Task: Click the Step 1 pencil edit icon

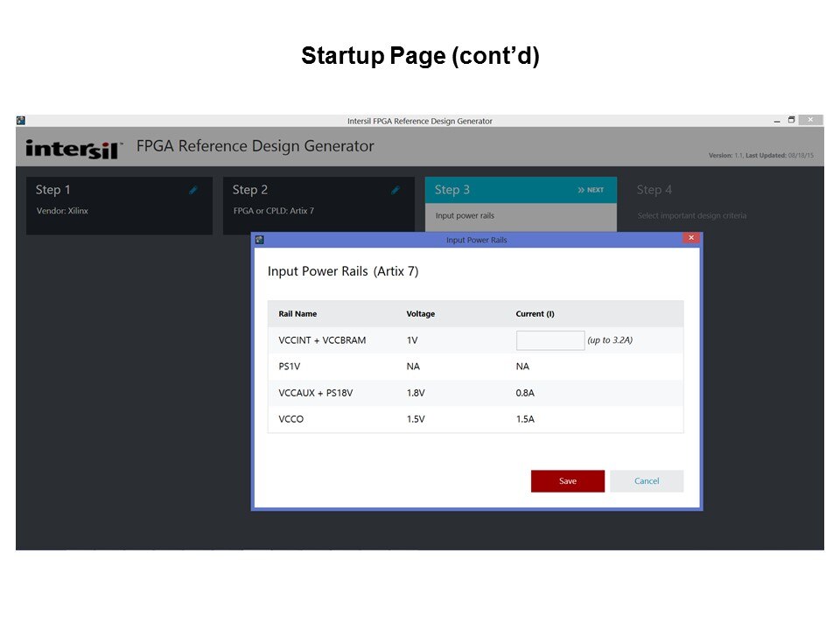Action: (193, 190)
